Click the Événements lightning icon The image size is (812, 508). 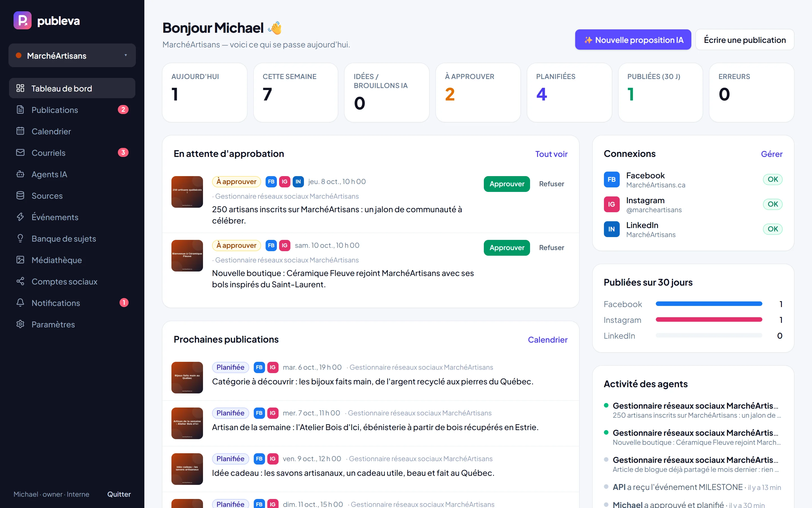pyautogui.click(x=21, y=217)
